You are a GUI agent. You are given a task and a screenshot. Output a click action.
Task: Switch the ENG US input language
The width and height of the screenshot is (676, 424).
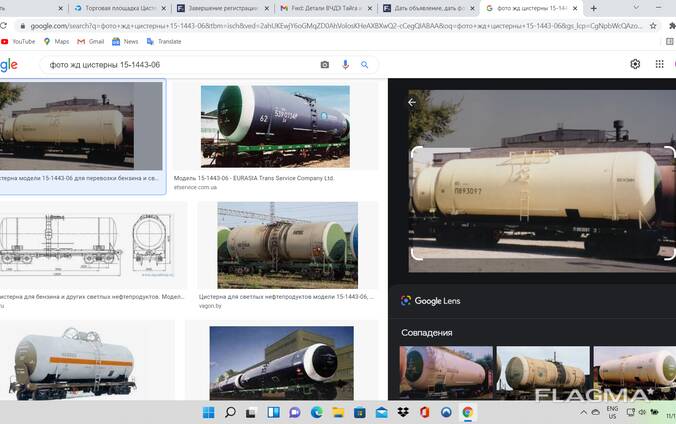tap(612, 412)
